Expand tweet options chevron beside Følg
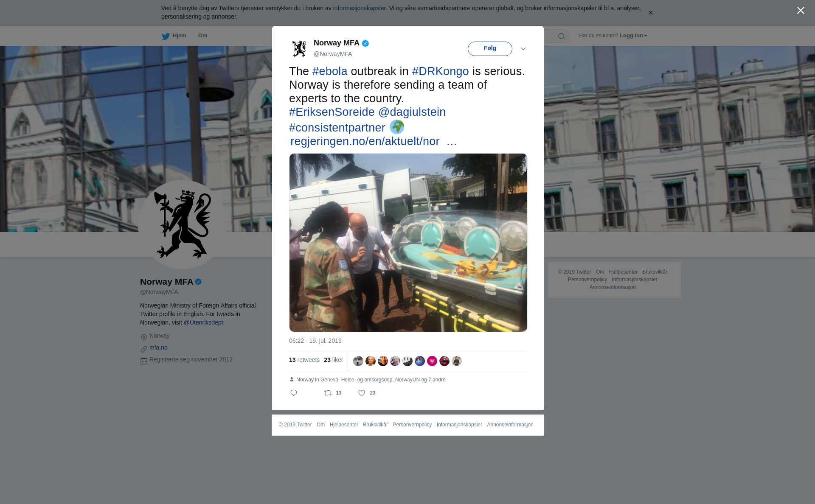 tap(523, 49)
